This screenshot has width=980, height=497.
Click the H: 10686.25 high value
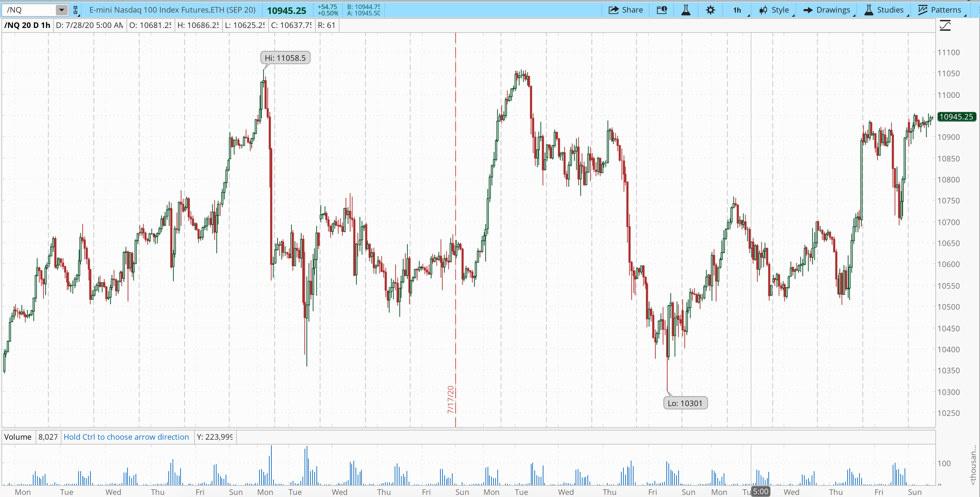198,25
